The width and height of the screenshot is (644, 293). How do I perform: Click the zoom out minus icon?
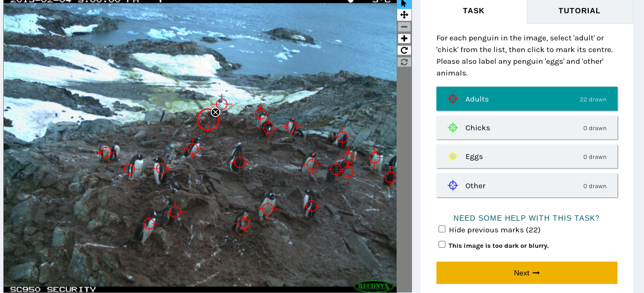pos(404,27)
